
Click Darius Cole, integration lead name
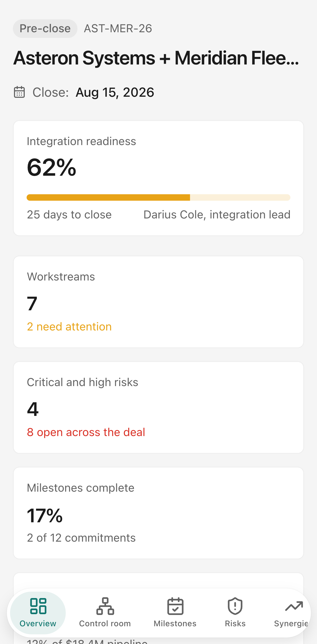217,215
